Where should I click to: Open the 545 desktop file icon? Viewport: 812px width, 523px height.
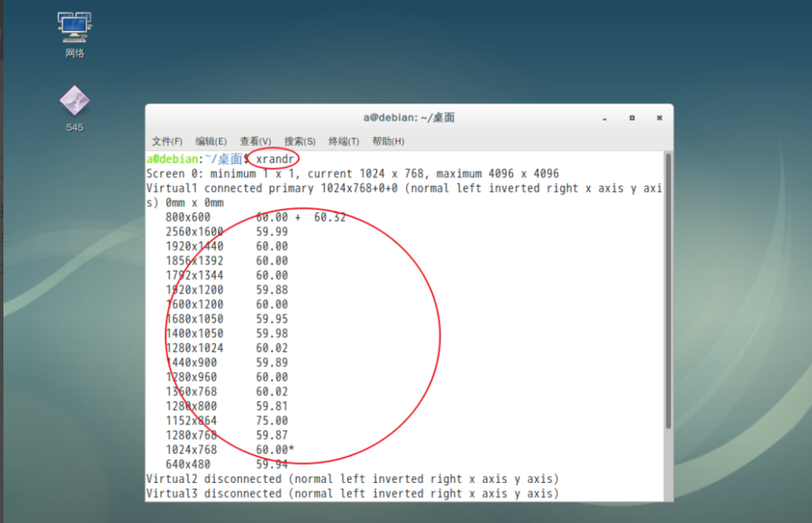pyautogui.click(x=74, y=108)
